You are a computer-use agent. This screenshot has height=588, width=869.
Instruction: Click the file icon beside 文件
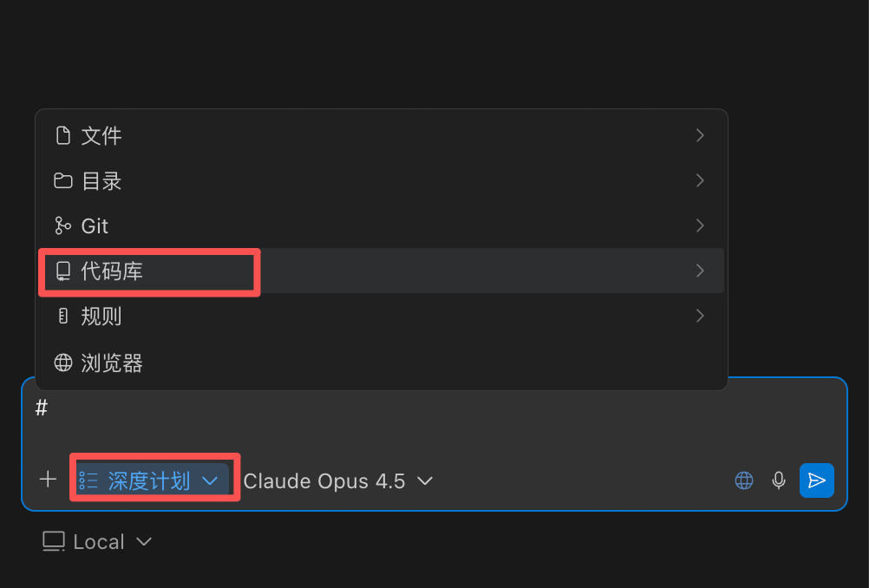pyautogui.click(x=62, y=135)
